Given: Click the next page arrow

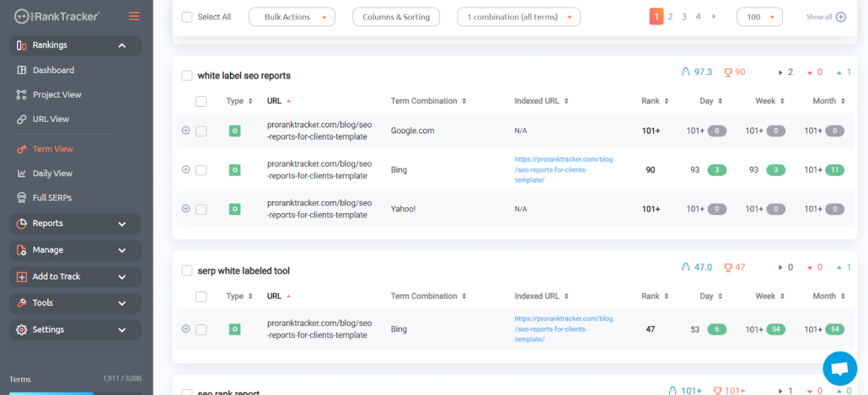Looking at the screenshot, I should (714, 17).
